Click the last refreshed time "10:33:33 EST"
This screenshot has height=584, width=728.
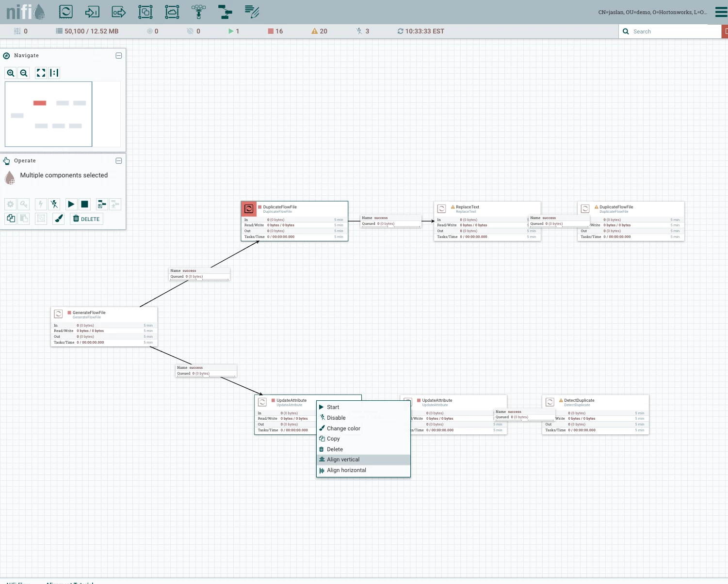tap(425, 31)
